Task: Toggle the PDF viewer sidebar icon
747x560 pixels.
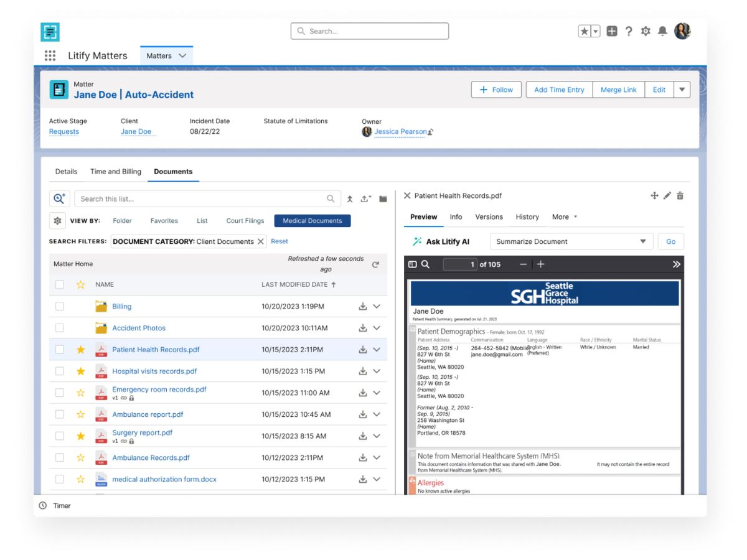Action: click(x=412, y=264)
